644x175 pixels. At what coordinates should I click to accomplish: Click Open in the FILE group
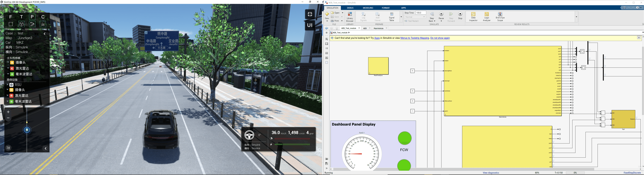(x=335, y=13)
